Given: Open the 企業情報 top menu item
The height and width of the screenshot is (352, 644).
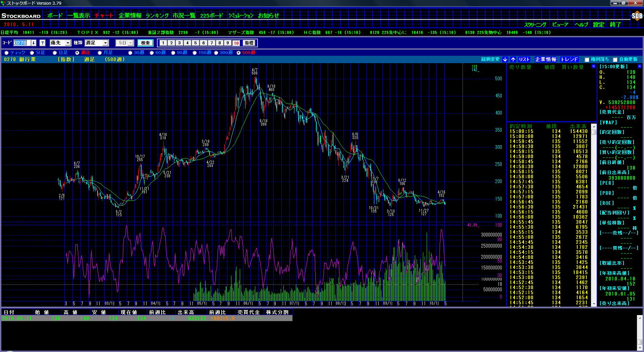Looking at the screenshot, I should pyautogui.click(x=130, y=15).
